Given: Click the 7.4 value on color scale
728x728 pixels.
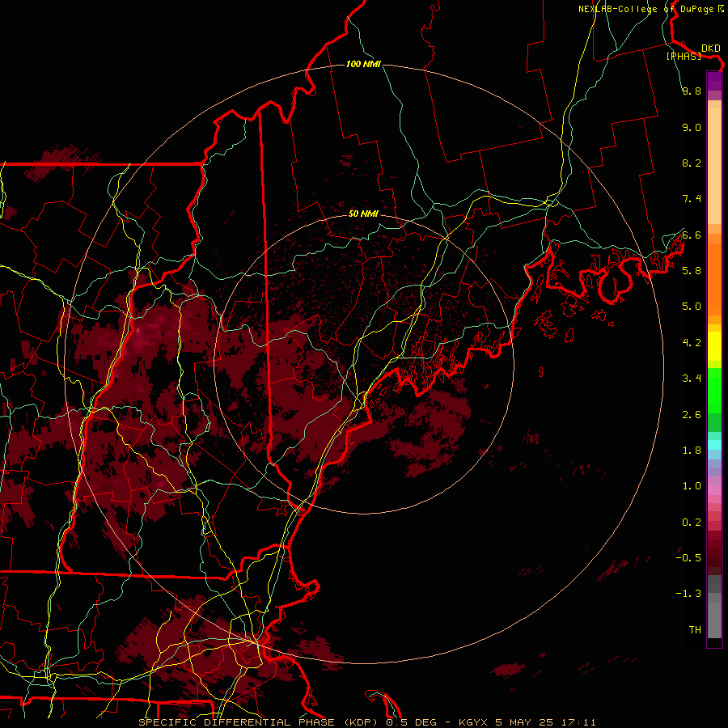Looking at the screenshot, I should [692, 199].
